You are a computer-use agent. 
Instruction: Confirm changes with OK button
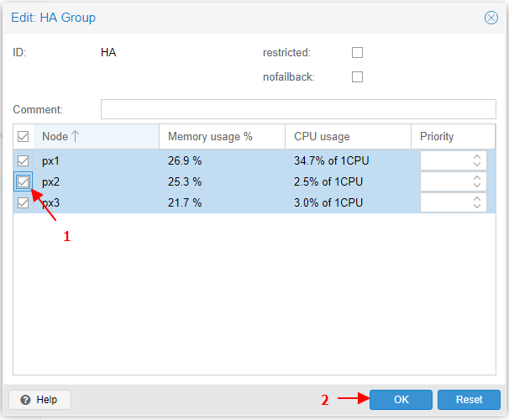coord(401,400)
